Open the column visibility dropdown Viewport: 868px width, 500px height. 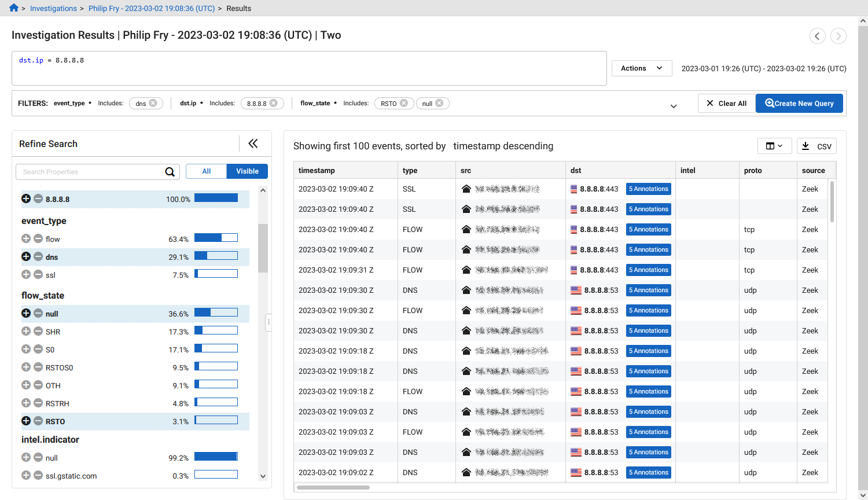point(774,146)
